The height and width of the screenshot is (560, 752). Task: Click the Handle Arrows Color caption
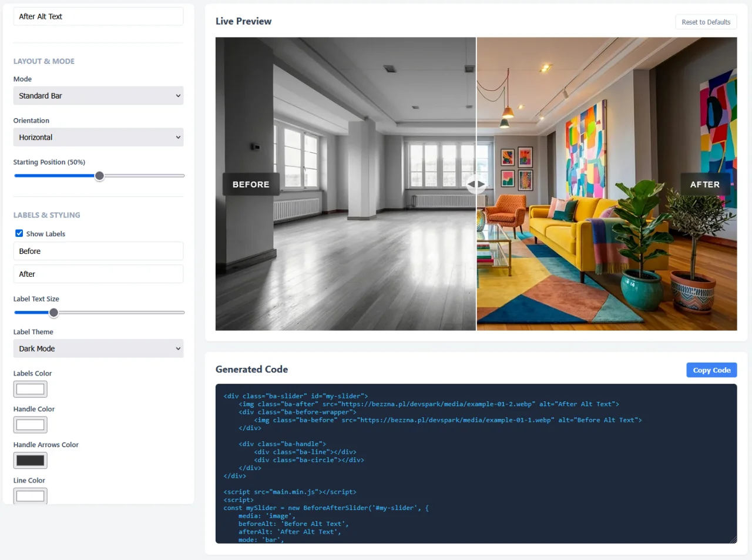[x=46, y=445]
